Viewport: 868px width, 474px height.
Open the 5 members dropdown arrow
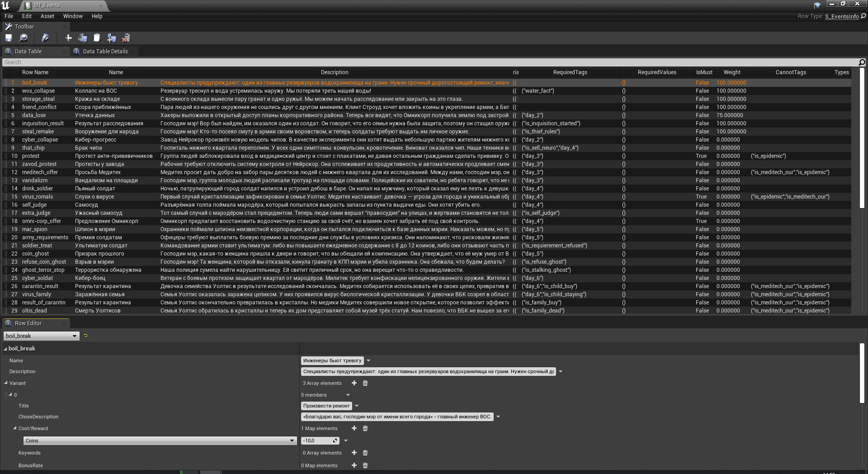pos(348,395)
